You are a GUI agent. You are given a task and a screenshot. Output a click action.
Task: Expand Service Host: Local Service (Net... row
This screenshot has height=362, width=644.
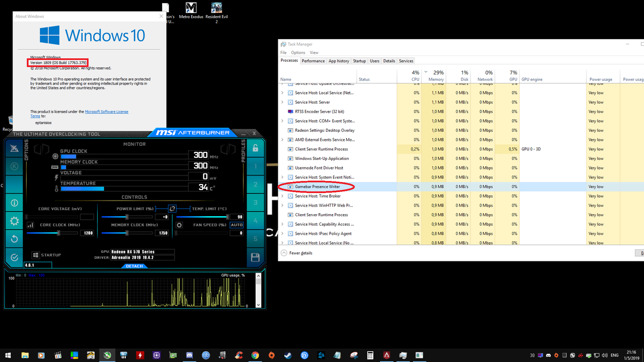point(282,93)
